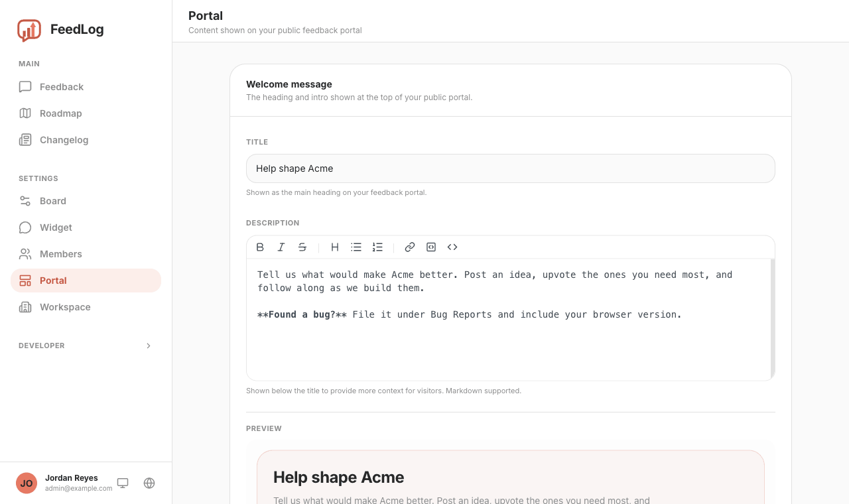Click the 'Welcome message' heading
Viewport: 849px width, 504px height.
[289, 84]
